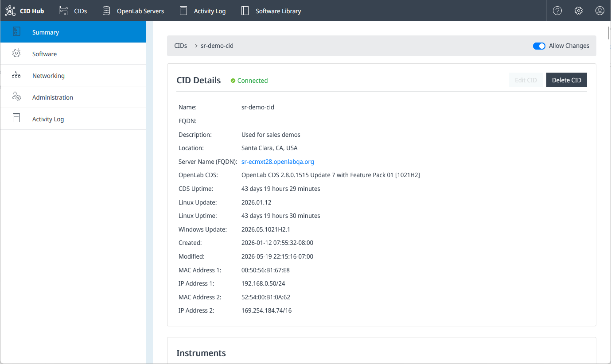Click the 'Server Name (FQDN):' label
Screen dimensions: 611x364
pos(208,162)
